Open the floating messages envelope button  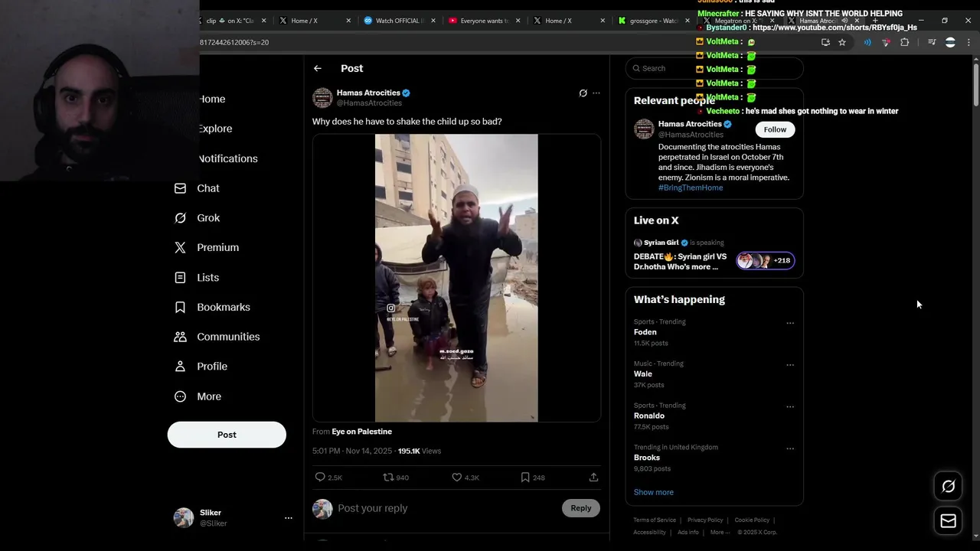948,521
